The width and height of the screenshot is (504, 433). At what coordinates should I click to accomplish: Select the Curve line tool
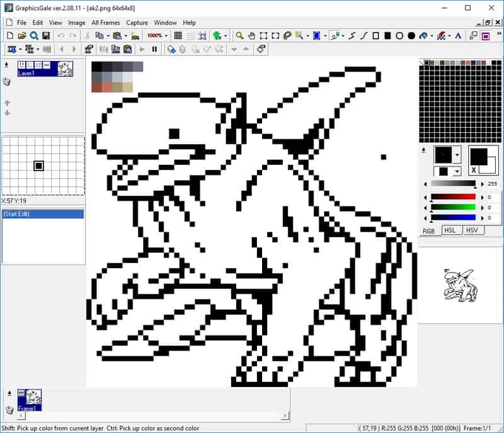(x=364, y=36)
